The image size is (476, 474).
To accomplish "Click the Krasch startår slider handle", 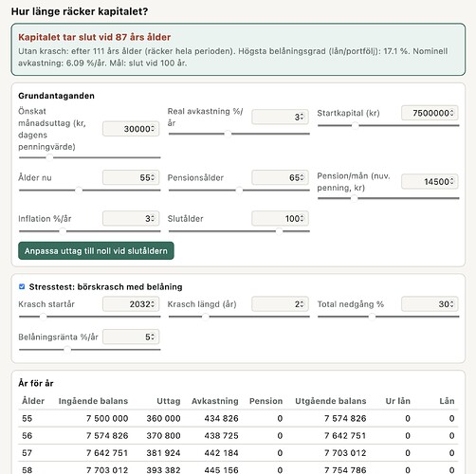I will 43,317.
